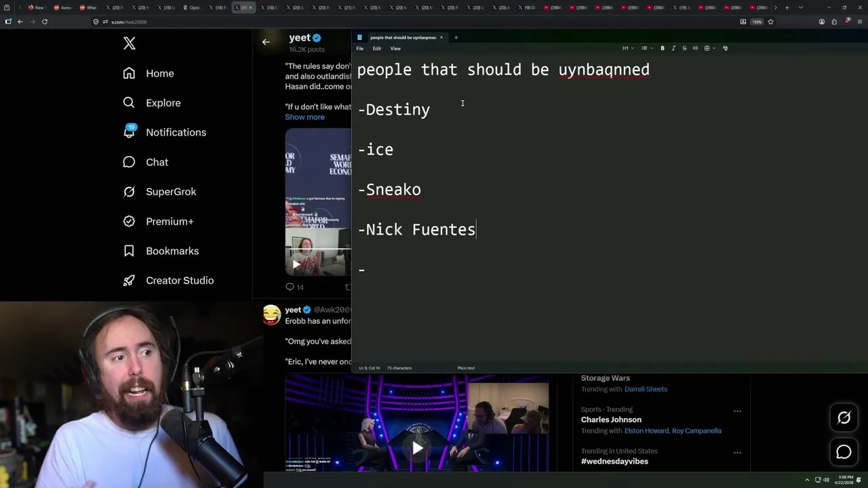Open the #wednesdayvibes trend
Screen dimensions: 868x488
click(614, 462)
